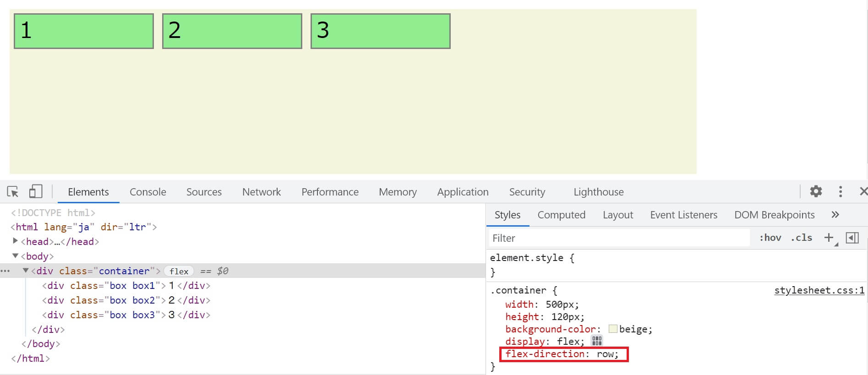Show more Styles pane tabs chevron
The height and width of the screenshot is (375, 868).
point(835,215)
